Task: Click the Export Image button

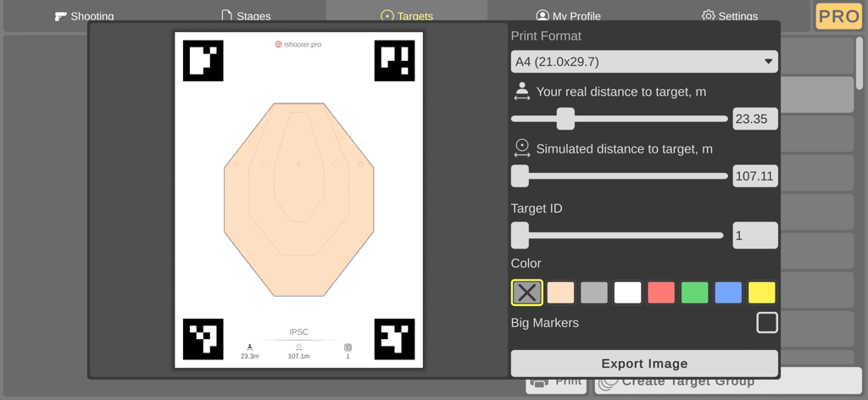Action: [x=644, y=364]
